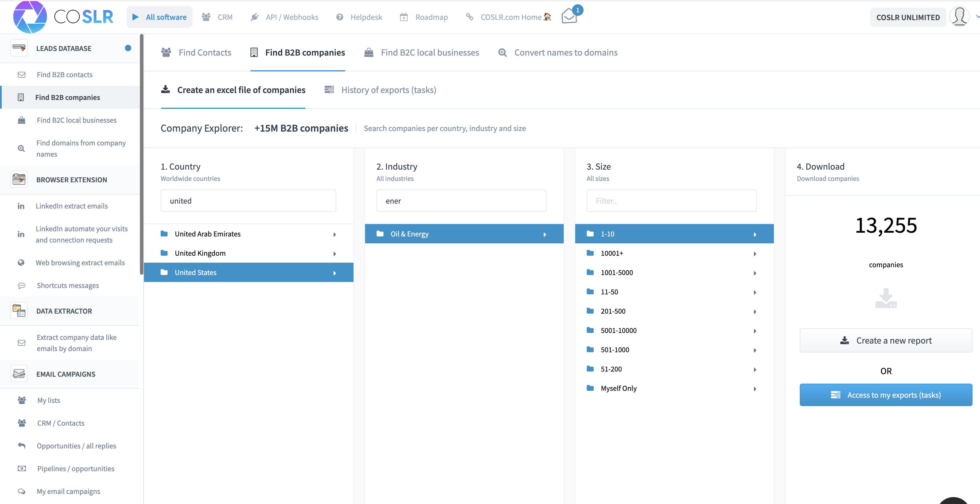980x504 pixels.
Task: Click the Browser Extension section icon
Action: click(x=19, y=179)
